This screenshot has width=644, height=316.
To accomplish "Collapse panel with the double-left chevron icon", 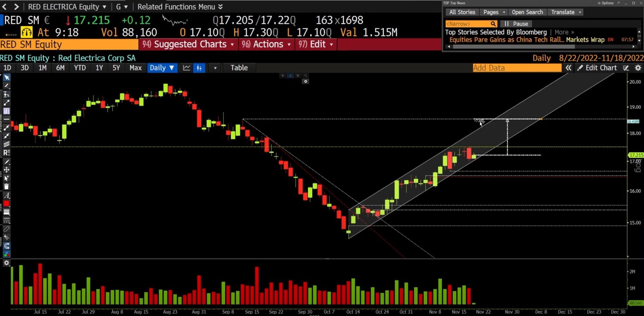I will (568, 68).
